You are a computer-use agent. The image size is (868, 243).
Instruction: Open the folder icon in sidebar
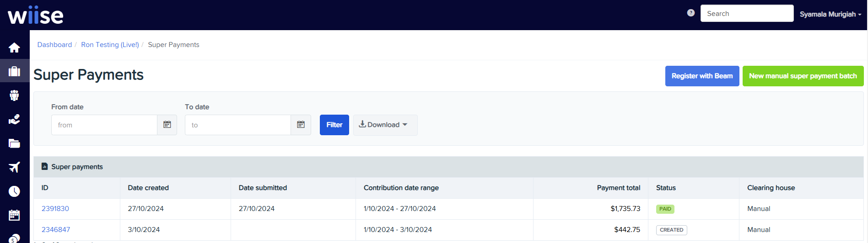[14, 143]
